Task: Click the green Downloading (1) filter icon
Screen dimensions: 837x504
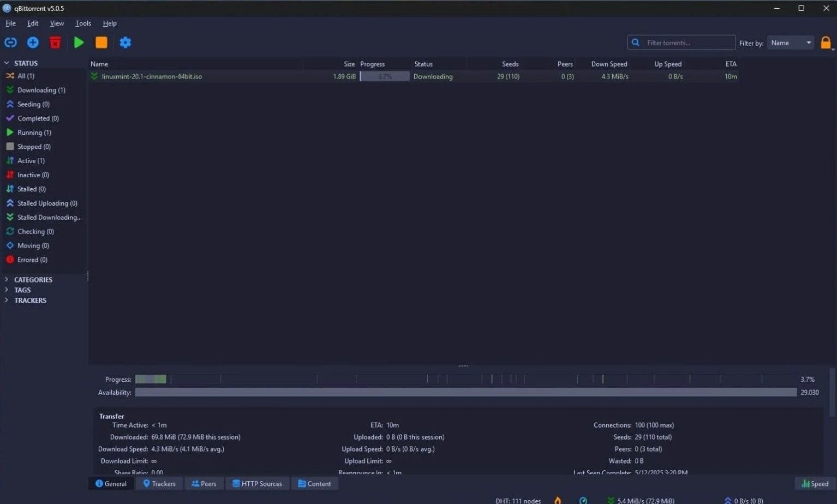Action: pyautogui.click(x=10, y=90)
